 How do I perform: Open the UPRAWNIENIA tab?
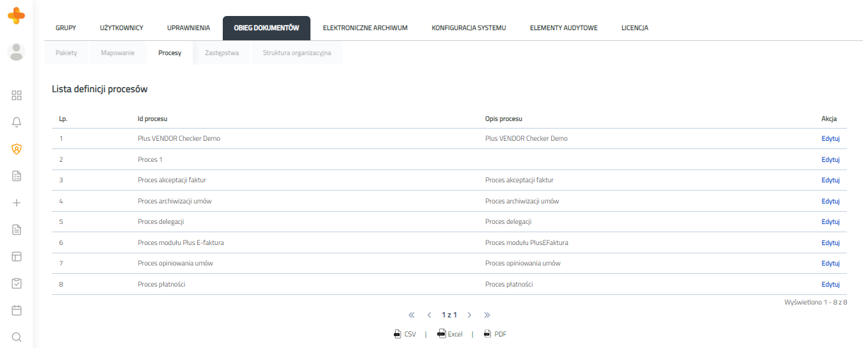tap(188, 28)
